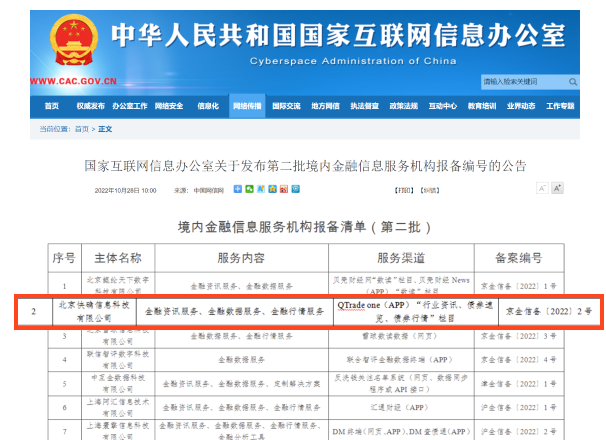Click the cell 联合智评金融数据终端（APP）
Screen dimensions: 606x440
pyautogui.click(x=401, y=360)
